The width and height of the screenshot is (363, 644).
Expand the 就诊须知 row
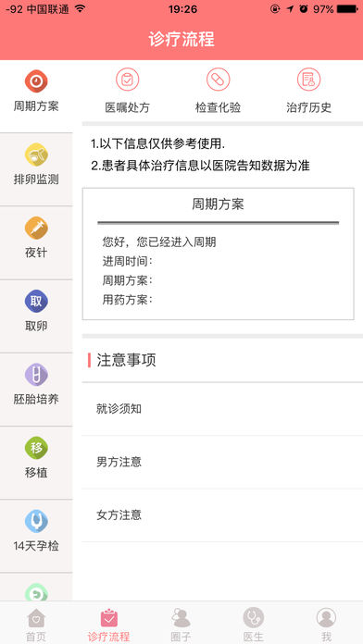pos(222,409)
